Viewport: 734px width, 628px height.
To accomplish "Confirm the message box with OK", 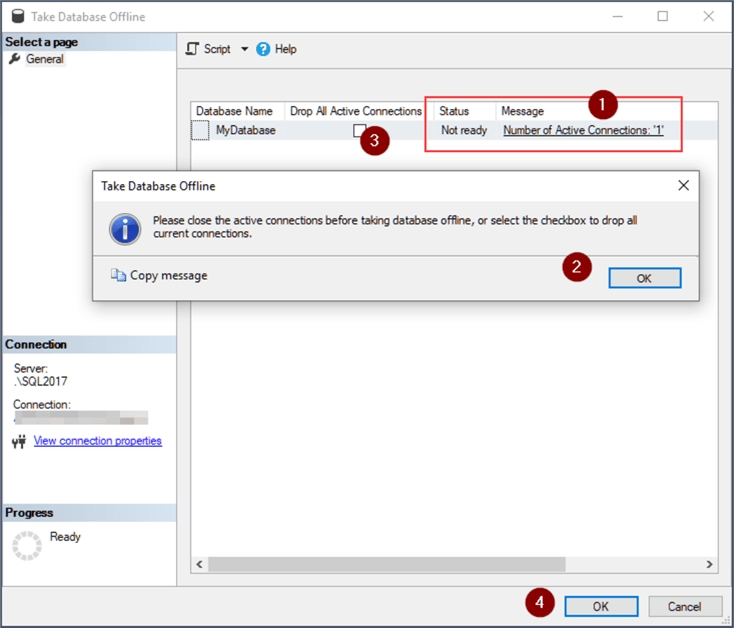I will 645,278.
